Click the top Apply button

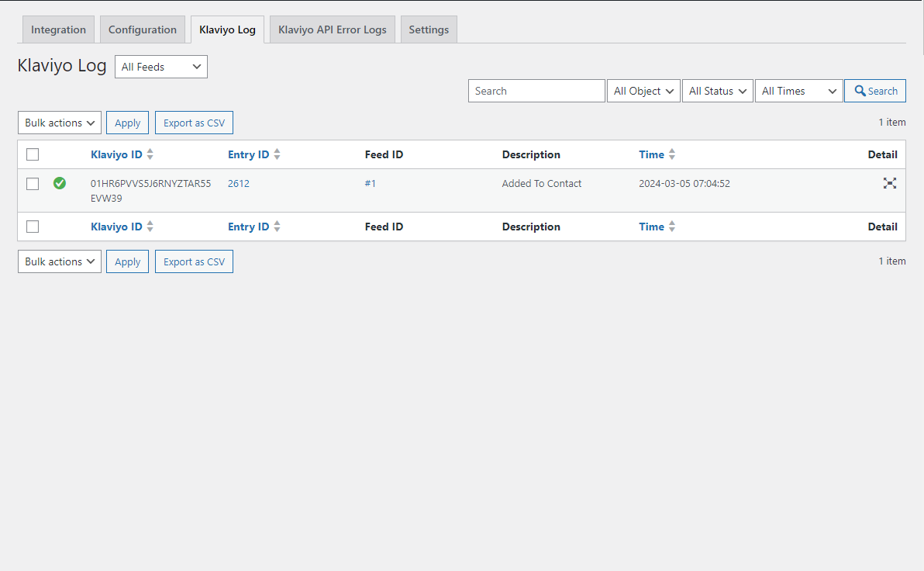click(127, 123)
